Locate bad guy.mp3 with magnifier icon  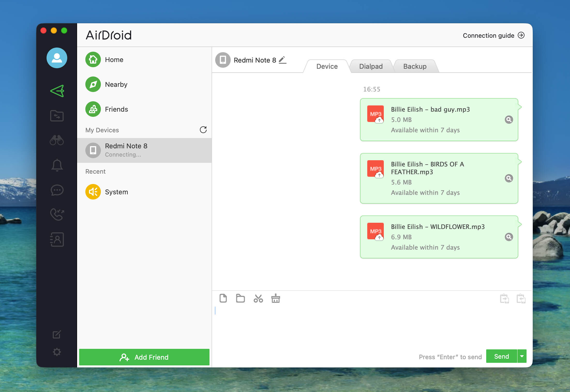point(509,120)
